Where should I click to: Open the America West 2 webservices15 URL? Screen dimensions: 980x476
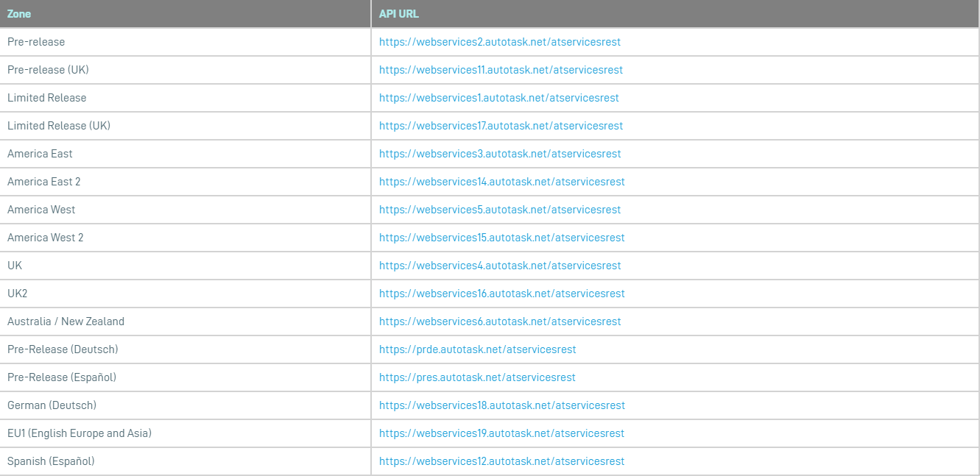(501, 238)
